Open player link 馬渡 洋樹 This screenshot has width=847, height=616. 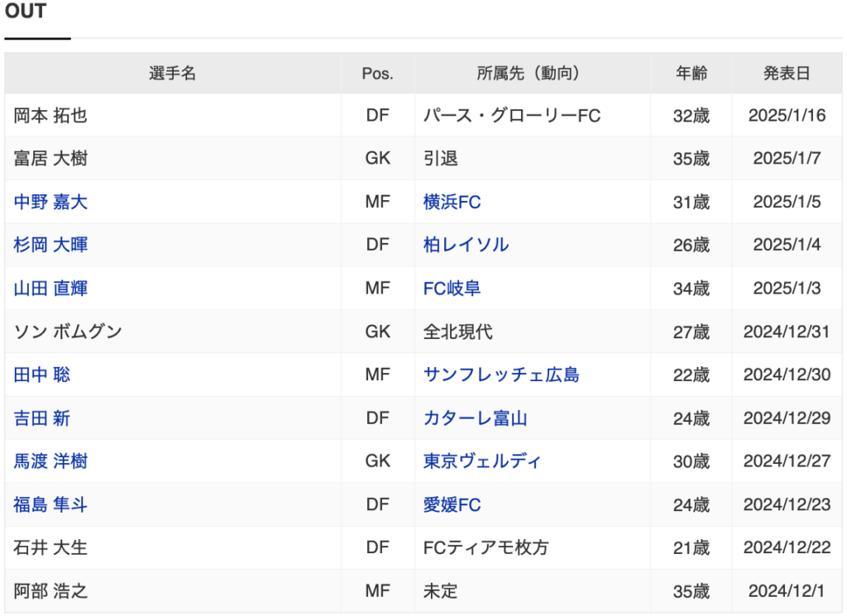click(50, 461)
